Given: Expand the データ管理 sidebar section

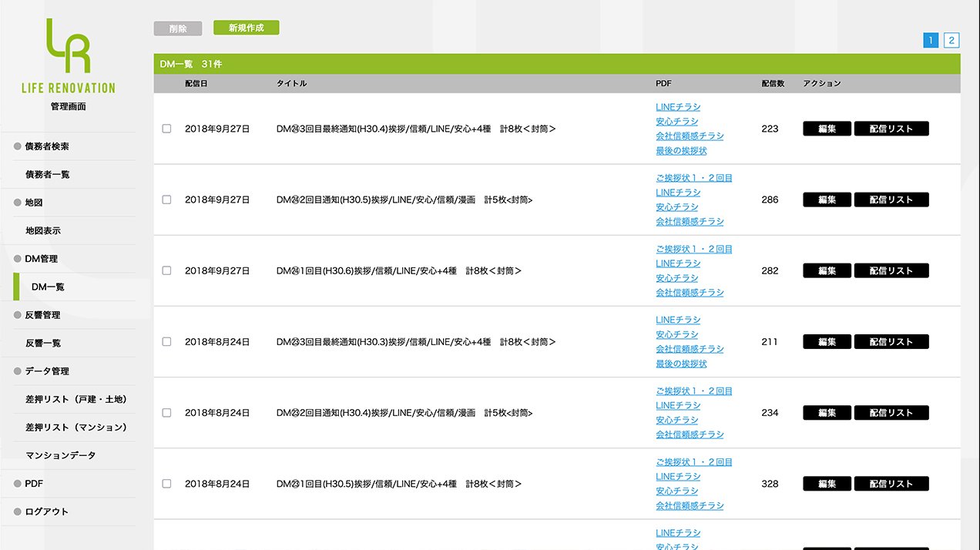Looking at the screenshot, I should (47, 371).
